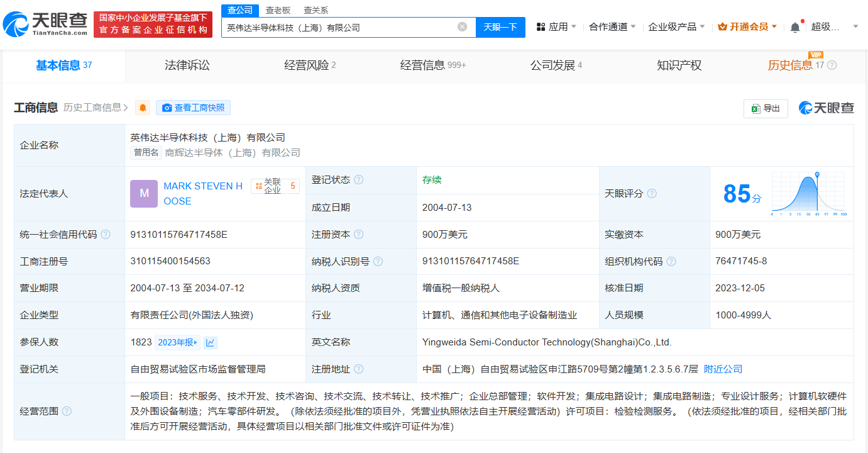Image resolution: width=868 pixels, height=453 pixels.
Task: Expand the 企业级产品 menu
Action: [x=676, y=27]
